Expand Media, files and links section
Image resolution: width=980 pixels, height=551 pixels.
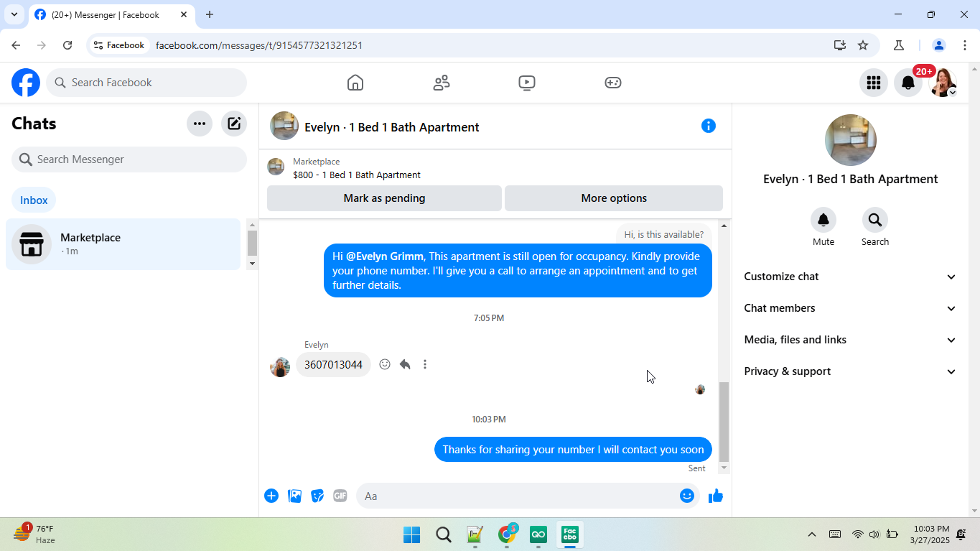[x=851, y=340]
